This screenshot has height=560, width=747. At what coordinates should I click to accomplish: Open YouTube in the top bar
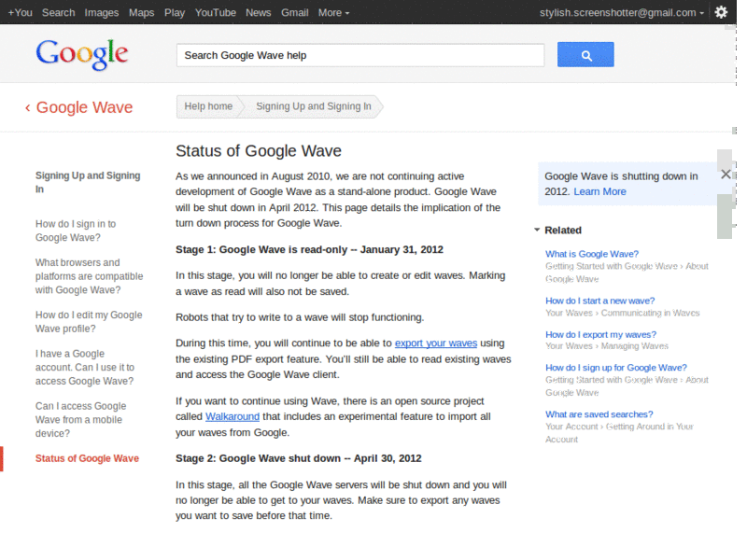(x=216, y=13)
